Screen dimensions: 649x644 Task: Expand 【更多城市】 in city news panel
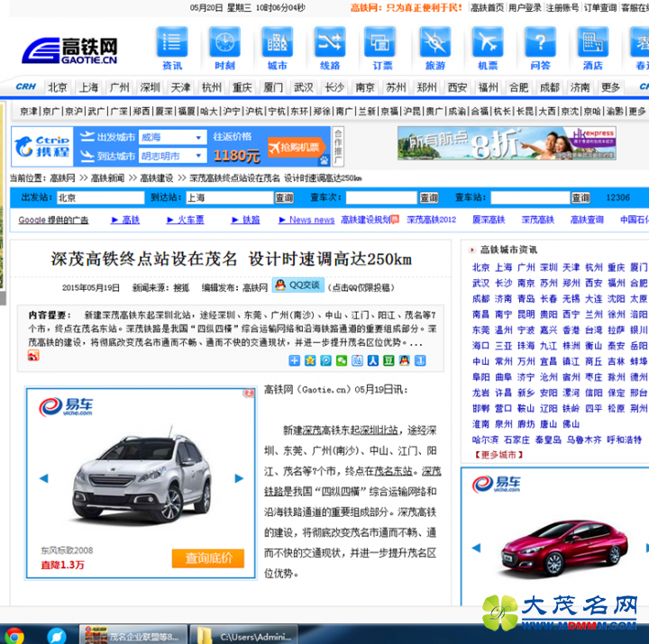click(498, 455)
